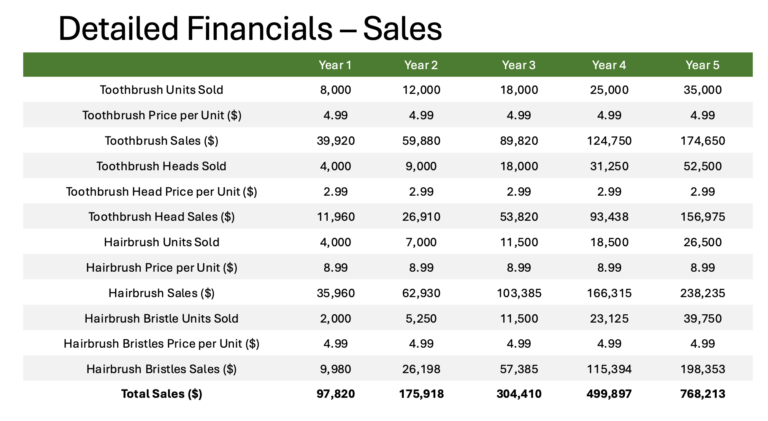768x421 pixels.
Task: Click Year 5 Total Sales value 768,213
Action: [702, 394]
